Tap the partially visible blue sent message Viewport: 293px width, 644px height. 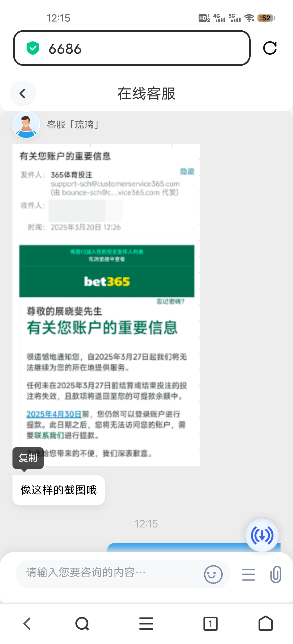(x=194, y=548)
